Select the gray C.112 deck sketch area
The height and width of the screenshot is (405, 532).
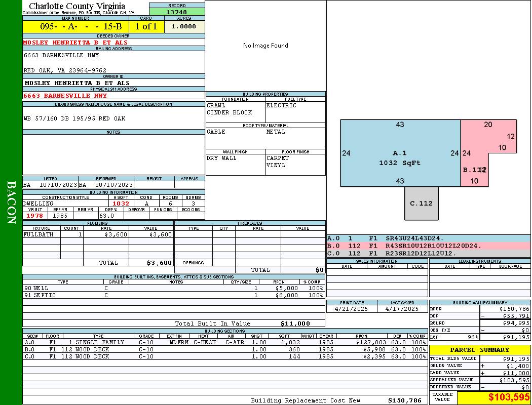(x=421, y=204)
